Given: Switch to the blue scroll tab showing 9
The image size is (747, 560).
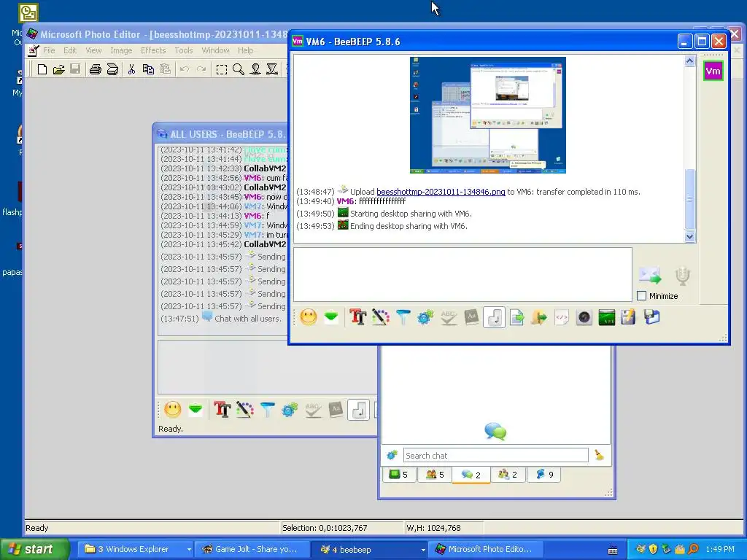Looking at the screenshot, I should coord(544,474).
